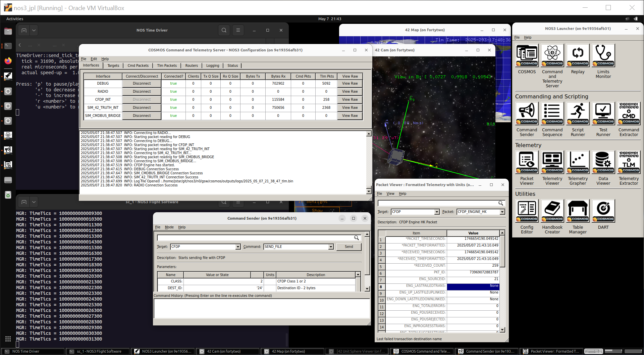Viewport: 644px width, 355px height.
Task: Open Table Manager utility
Action: (x=578, y=211)
